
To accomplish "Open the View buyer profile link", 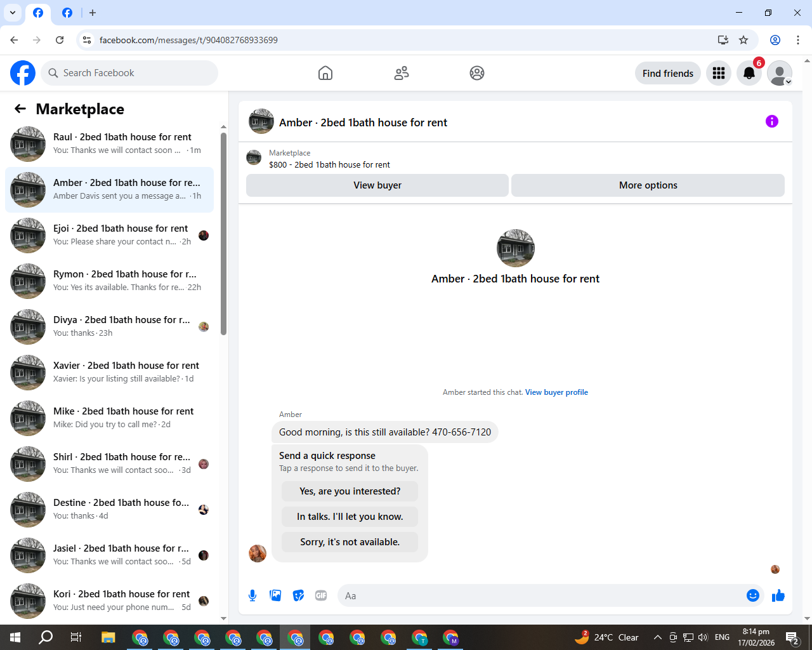I will (556, 392).
